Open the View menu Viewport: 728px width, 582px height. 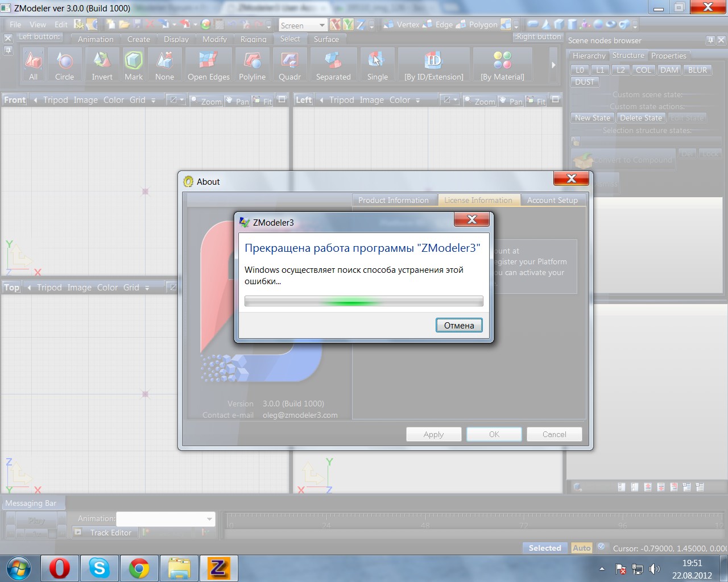point(38,24)
